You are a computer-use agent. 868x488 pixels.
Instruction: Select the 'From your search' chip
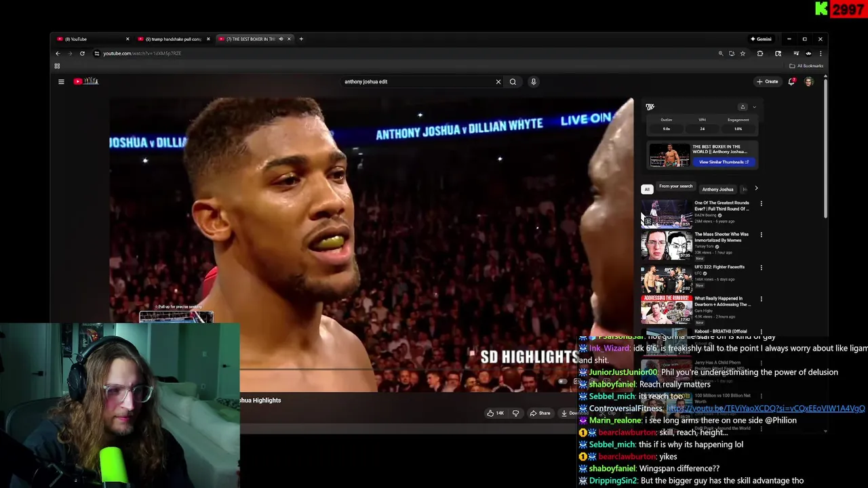pyautogui.click(x=675, y=186)
